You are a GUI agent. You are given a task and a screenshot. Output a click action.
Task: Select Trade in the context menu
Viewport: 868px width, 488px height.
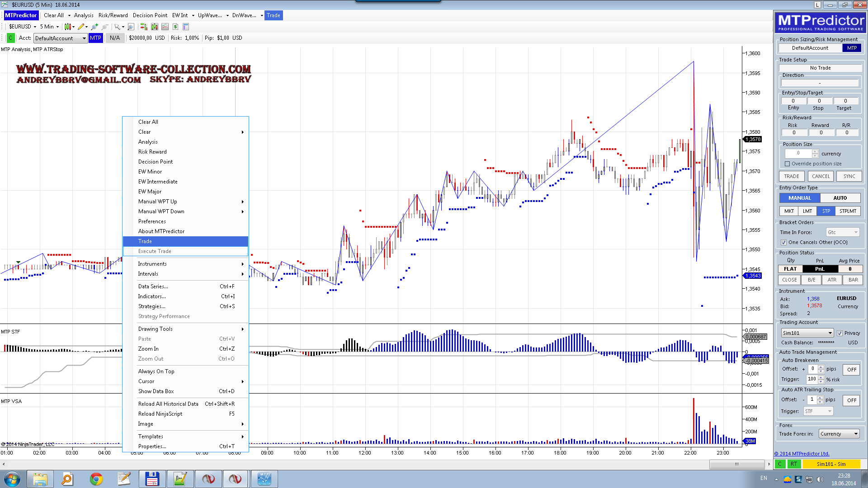pos(145,241)
